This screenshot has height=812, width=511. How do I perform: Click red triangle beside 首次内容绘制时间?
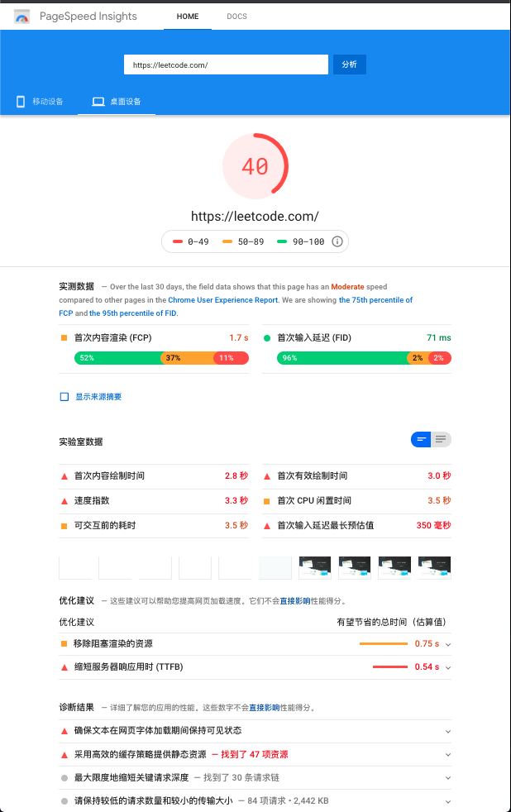coord(64,476)
